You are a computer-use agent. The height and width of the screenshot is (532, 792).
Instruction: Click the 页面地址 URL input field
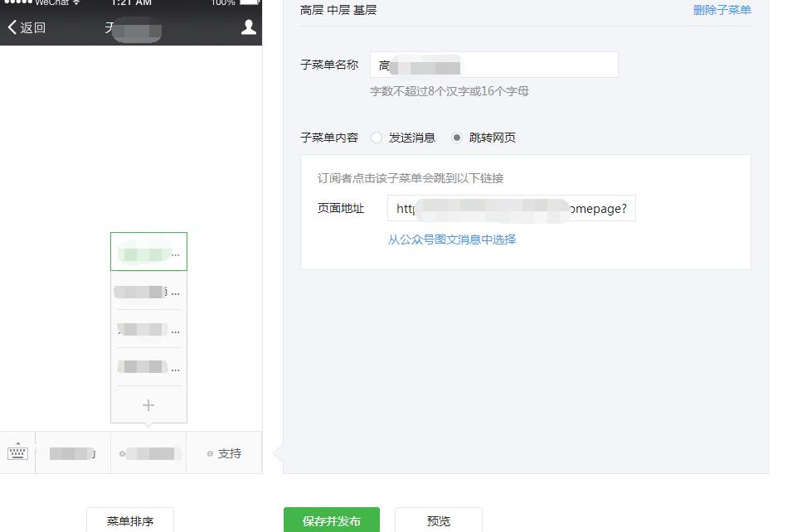[511, 208]
